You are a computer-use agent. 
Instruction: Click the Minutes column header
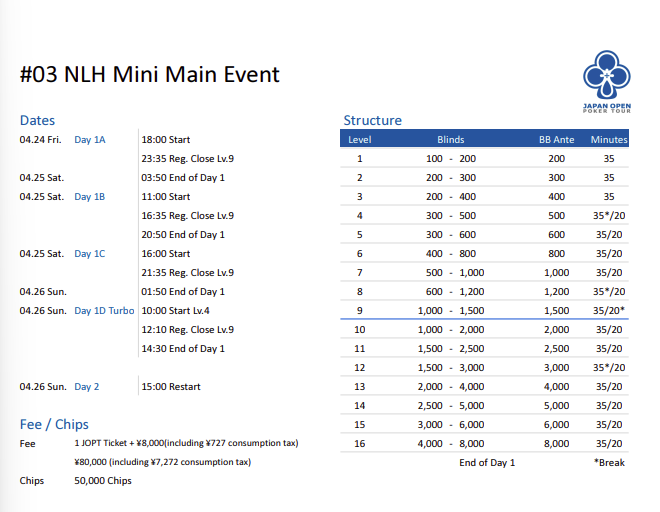[x=609, y=140]
